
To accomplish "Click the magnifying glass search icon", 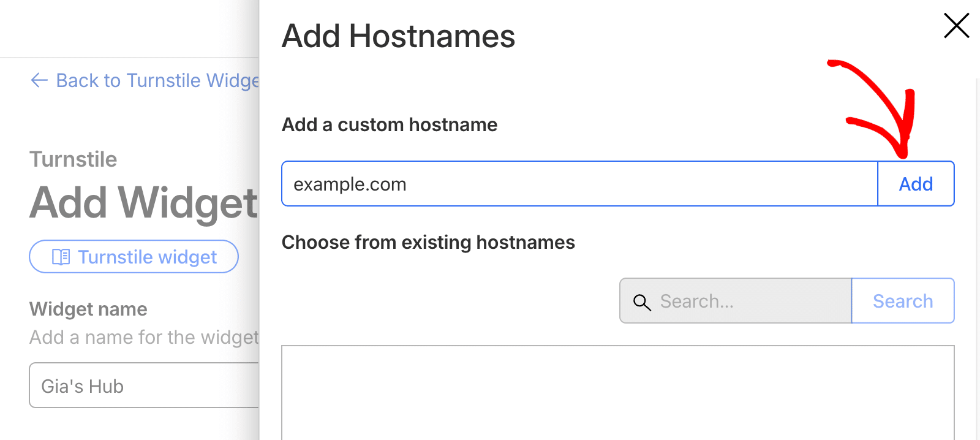I will [642, 302].
